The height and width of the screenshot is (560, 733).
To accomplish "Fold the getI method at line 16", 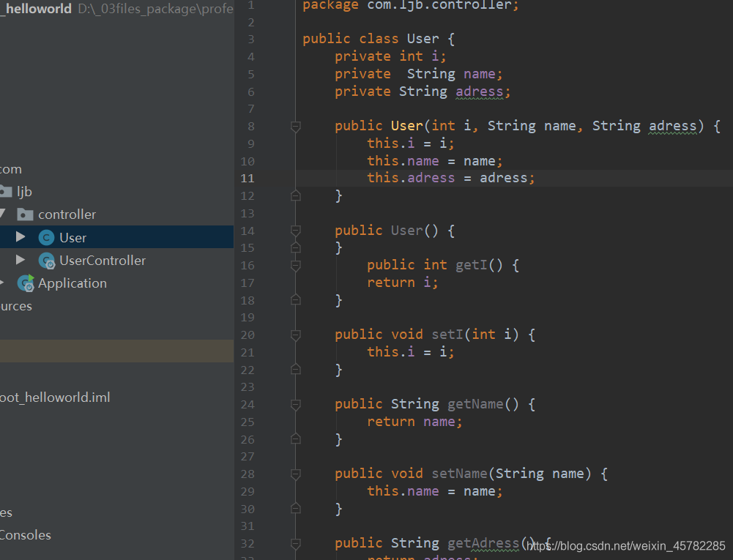I will [x=295, y=266].
